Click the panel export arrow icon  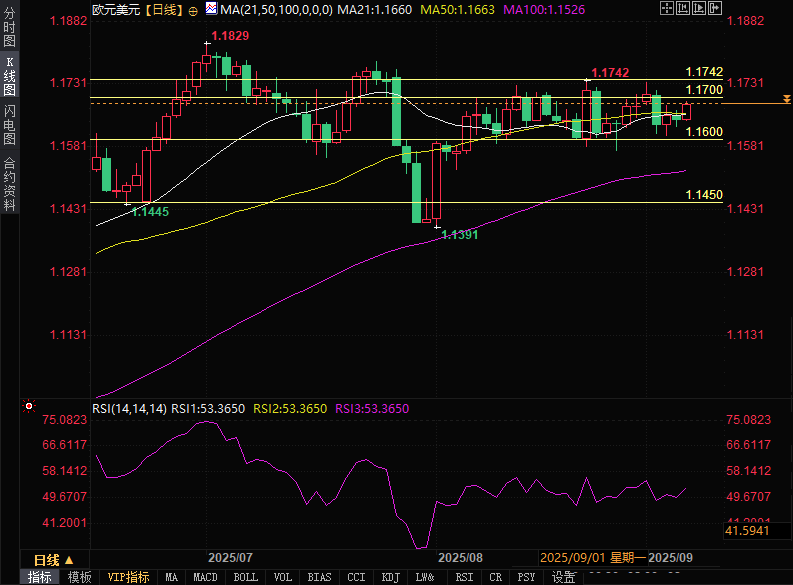pyautogui.click(x=715, y=8)
